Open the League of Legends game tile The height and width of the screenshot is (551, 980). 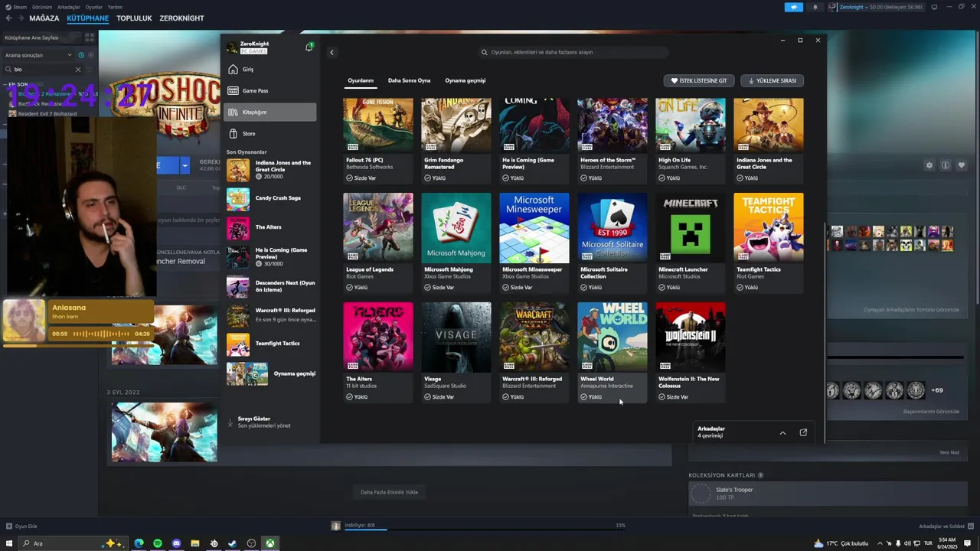(378, 243)
